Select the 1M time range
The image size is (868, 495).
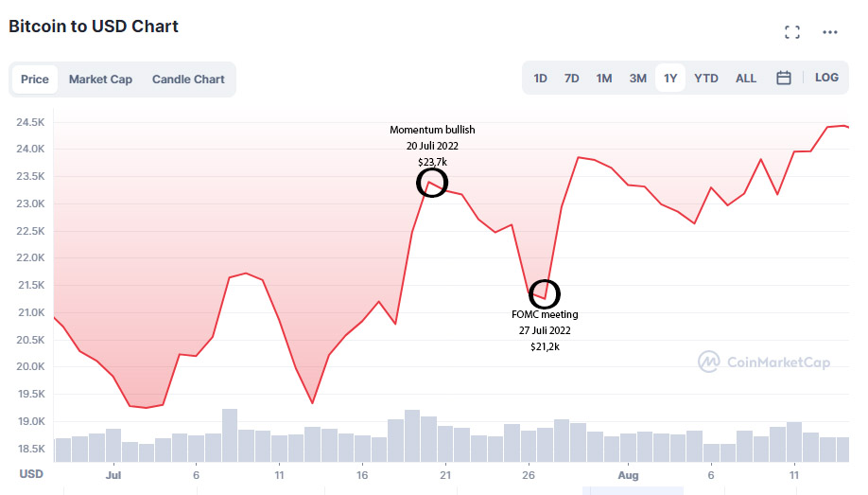(x=604, y=79)
